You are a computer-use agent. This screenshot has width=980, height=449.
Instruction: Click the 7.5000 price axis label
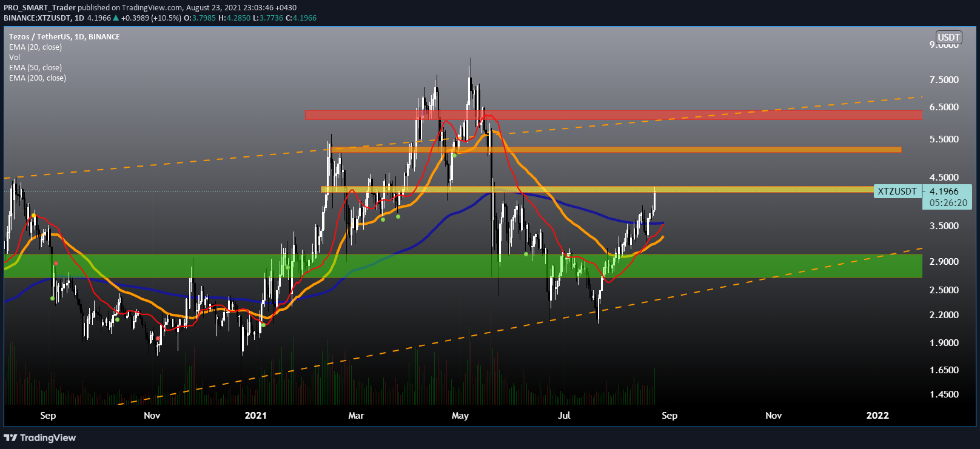(944, 80)
